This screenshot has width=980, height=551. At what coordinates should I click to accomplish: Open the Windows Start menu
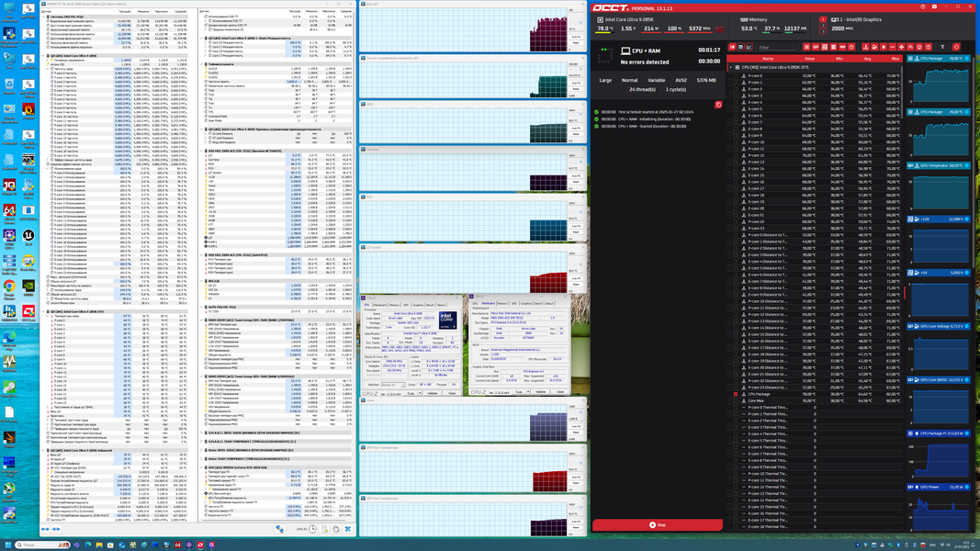(8, 545)
